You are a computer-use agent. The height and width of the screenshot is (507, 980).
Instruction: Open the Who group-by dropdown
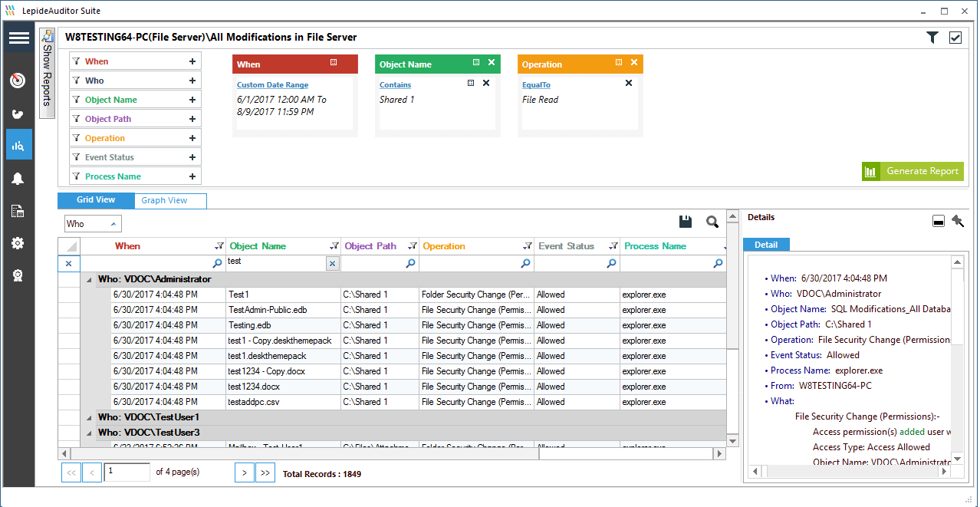[x=93, y=224]
